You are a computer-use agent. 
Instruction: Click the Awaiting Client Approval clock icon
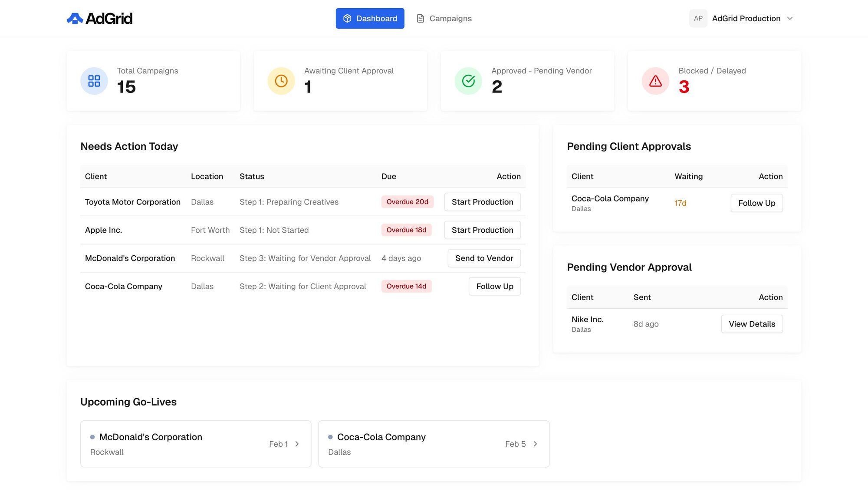[x=281, y=81]
